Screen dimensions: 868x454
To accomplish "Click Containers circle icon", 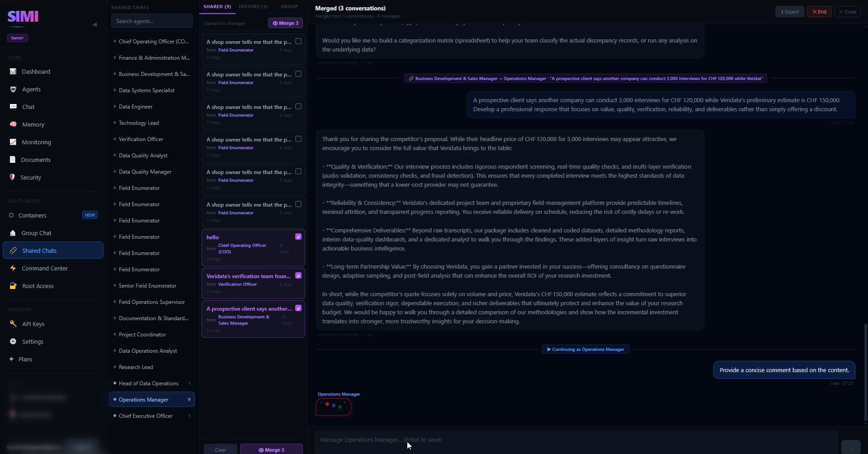I will [11, 215].
